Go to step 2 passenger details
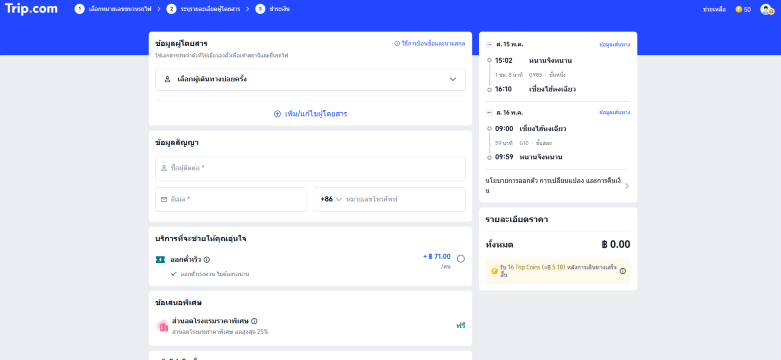This screenshot has width=781, height=360. coord(203,9)
